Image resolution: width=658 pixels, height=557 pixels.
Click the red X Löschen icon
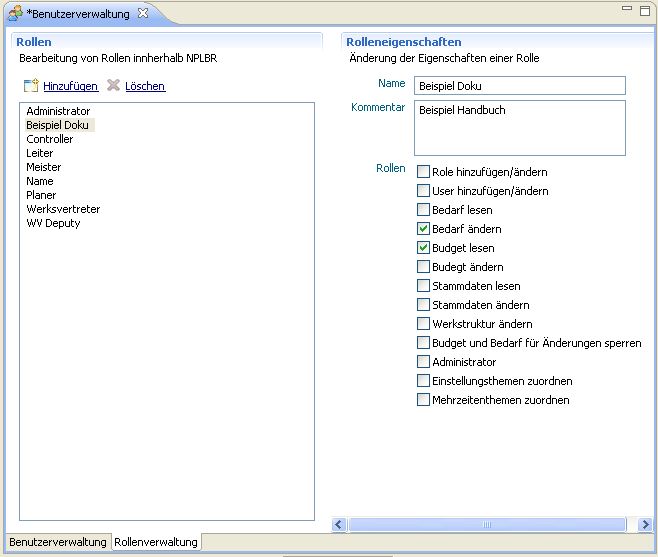pyautogui.click(x=114, y=86)
